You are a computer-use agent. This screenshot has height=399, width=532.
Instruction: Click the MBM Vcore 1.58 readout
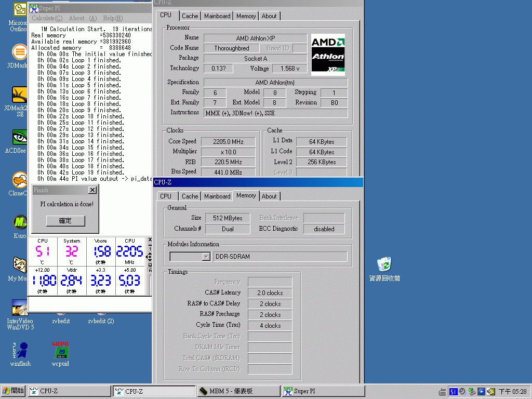[102, 251]
